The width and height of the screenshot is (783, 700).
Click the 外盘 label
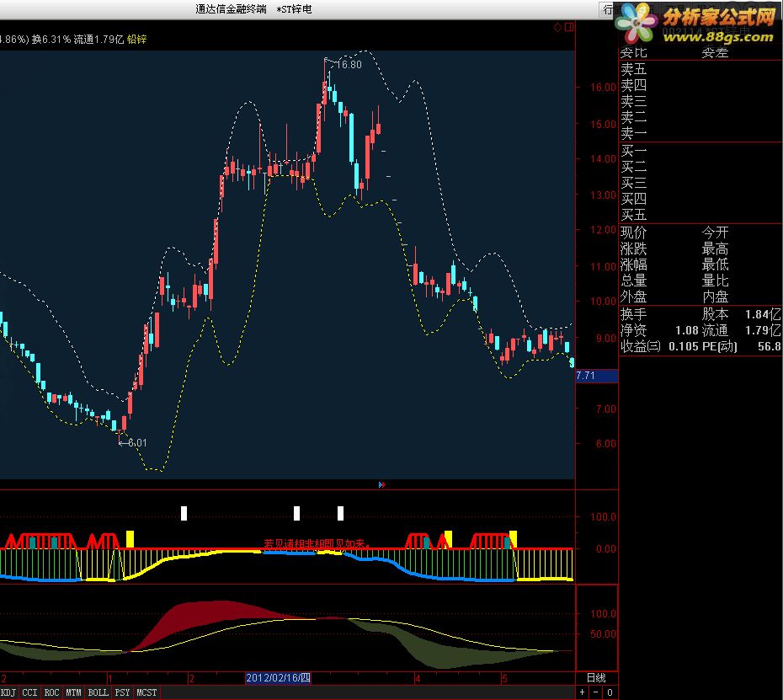coord(634,297)
